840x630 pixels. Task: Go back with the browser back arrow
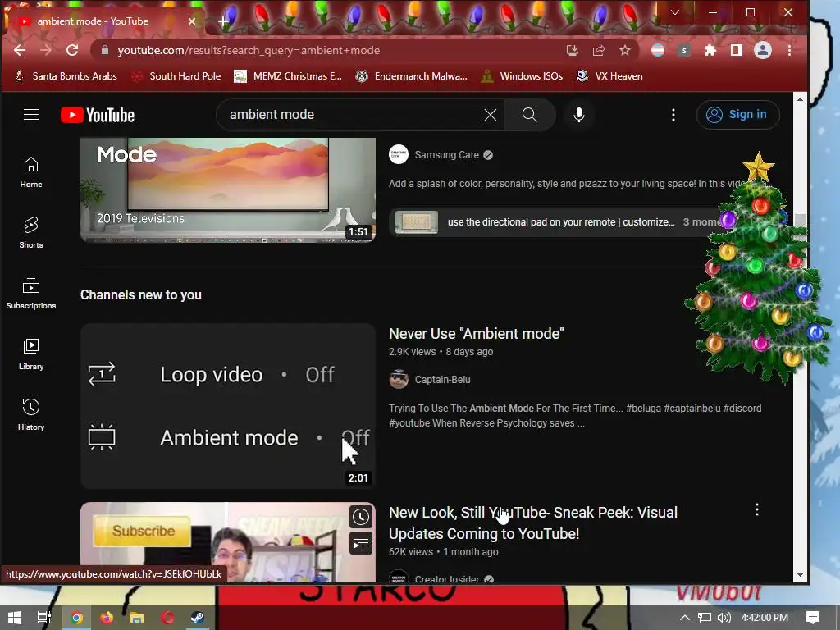click(x=20, y=50)
